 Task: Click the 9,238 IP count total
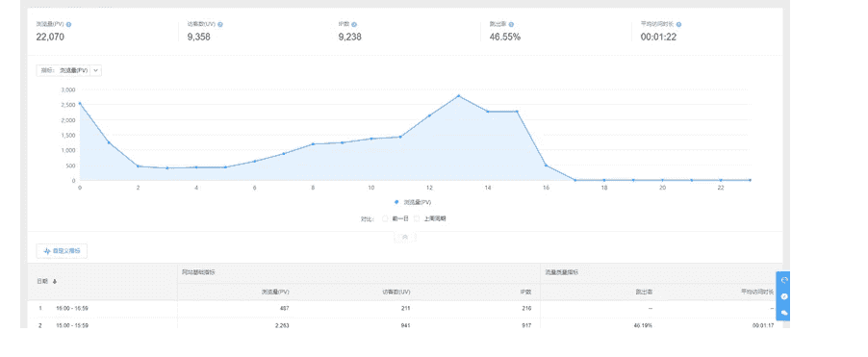coord(350,38)
